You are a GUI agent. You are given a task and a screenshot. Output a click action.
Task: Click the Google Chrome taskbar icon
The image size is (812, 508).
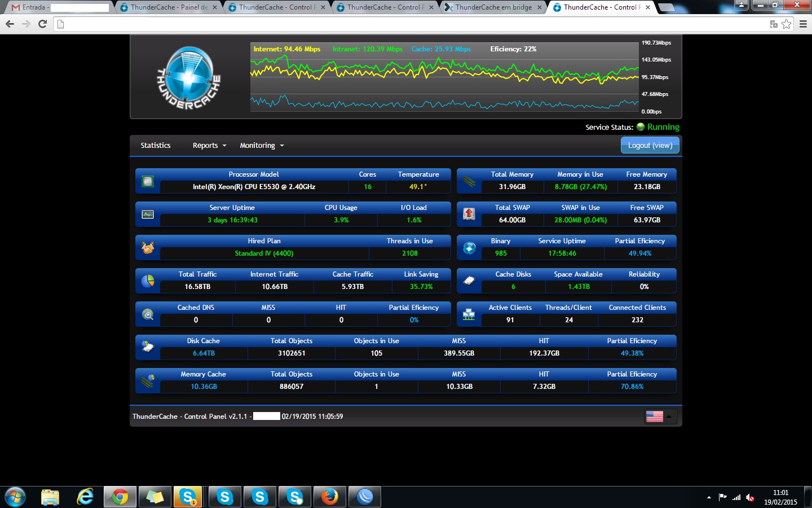120,497
